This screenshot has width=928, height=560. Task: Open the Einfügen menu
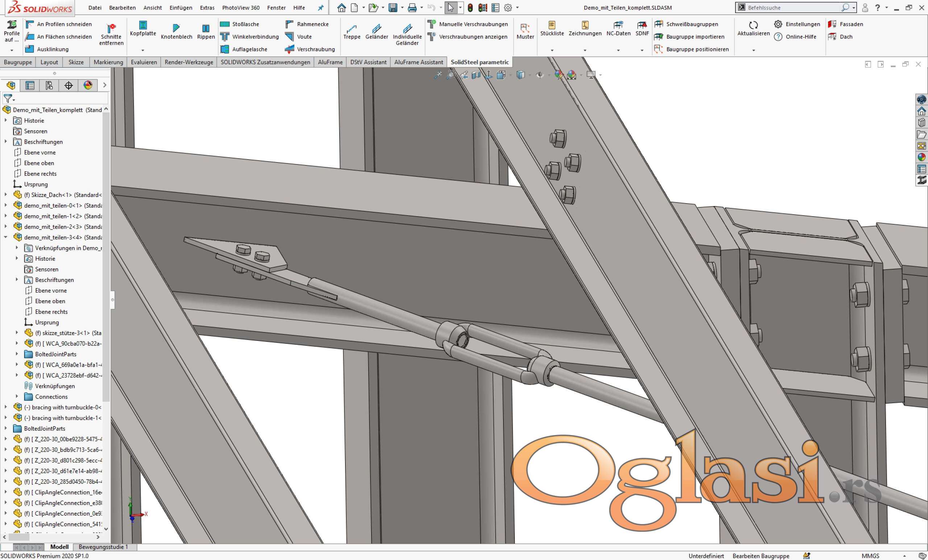coord(181,8)
